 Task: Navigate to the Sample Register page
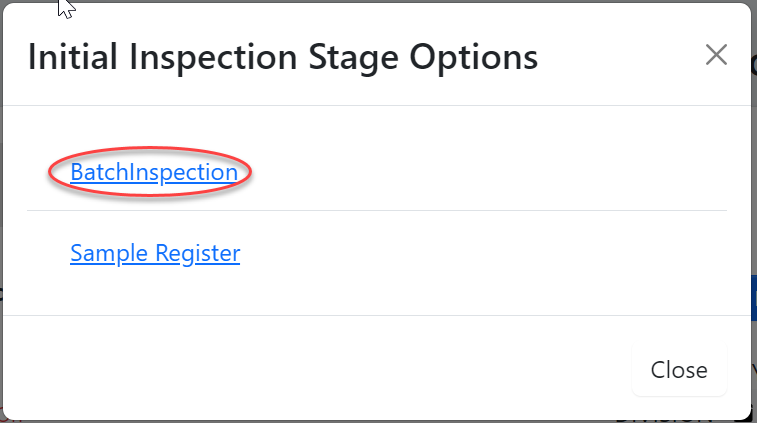pyautogui.click(x=155, y=253)
